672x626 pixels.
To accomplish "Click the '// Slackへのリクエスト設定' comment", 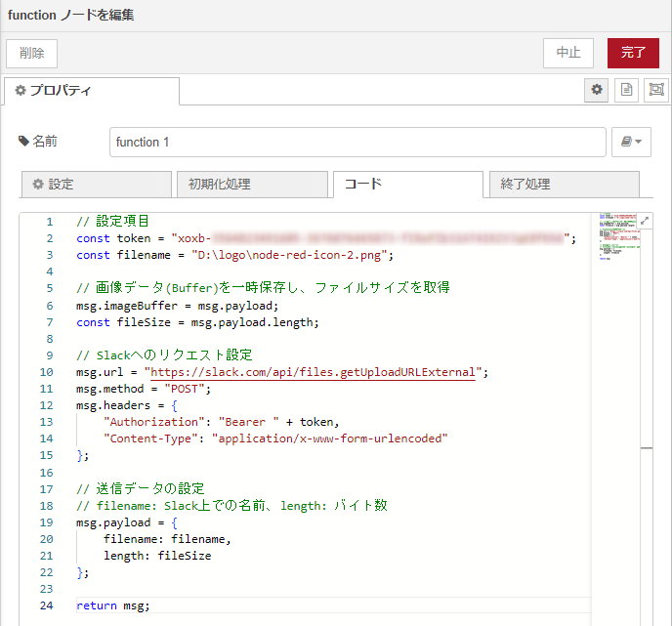I will click(164, 355).
